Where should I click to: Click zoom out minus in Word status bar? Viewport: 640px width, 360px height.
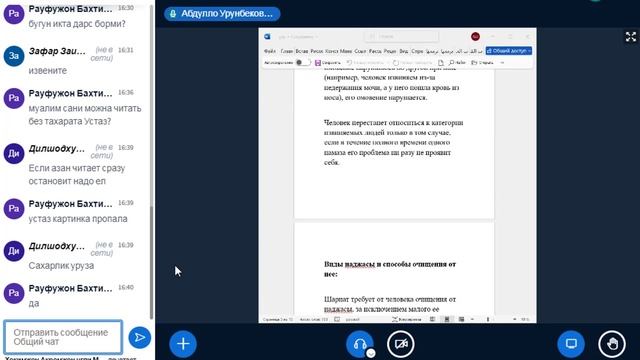472,319
